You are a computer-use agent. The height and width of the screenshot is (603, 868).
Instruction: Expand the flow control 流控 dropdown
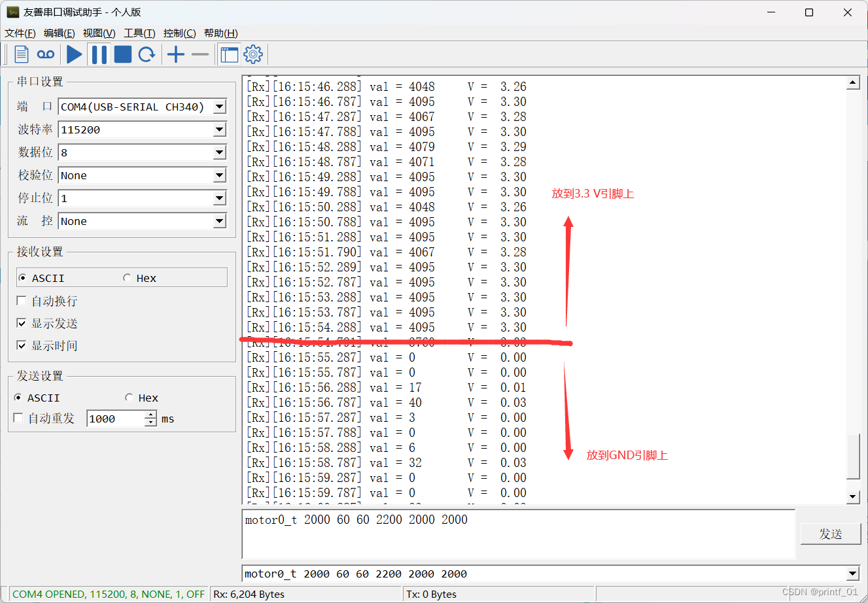[220, 221]
